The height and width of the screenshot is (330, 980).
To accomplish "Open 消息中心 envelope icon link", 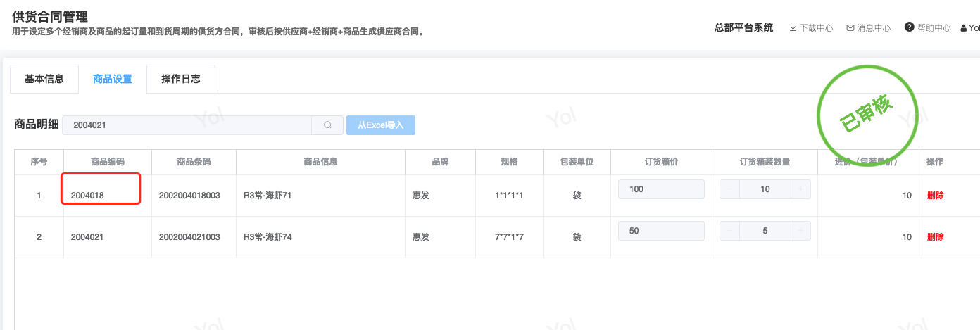I will pyautogui.click(x=869, y=28).
